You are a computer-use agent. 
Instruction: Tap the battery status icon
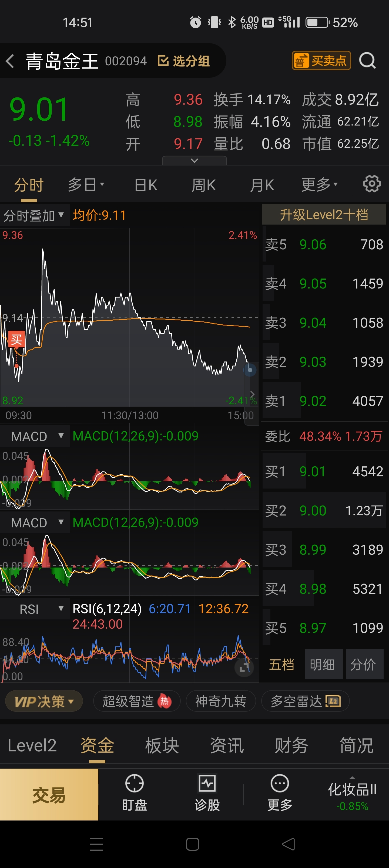pyautogui.click(x=317, y=23)
